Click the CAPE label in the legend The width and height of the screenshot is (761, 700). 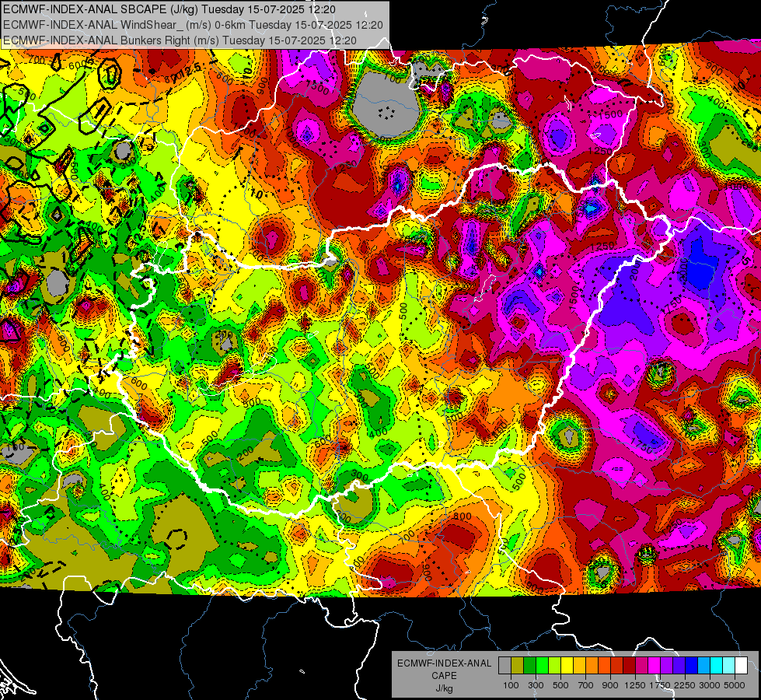(x=444, y=676)
